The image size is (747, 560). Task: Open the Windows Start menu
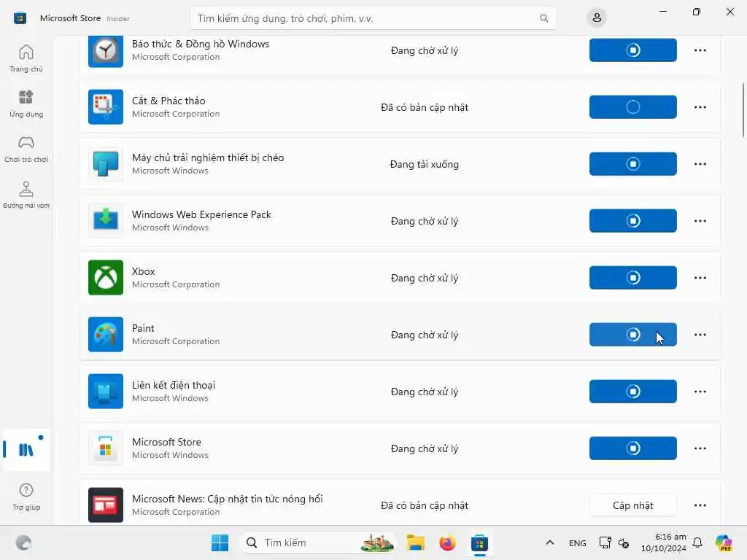coord(220,542)
